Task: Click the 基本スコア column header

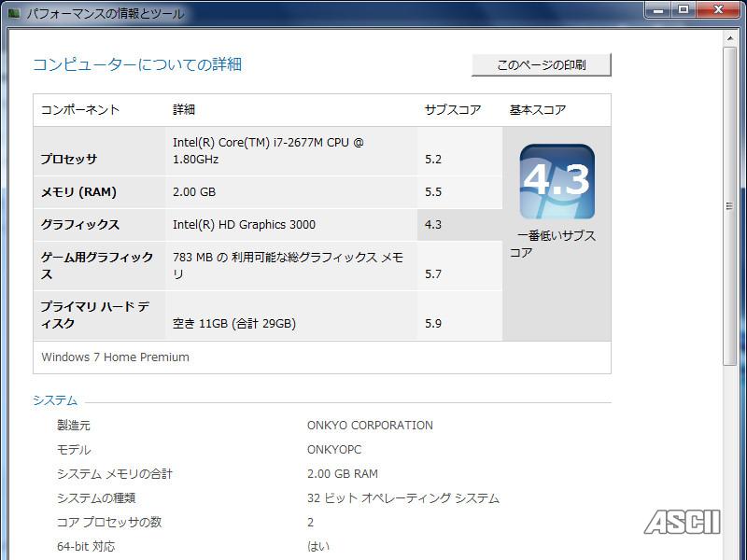Action: click(x=538, y=110)
